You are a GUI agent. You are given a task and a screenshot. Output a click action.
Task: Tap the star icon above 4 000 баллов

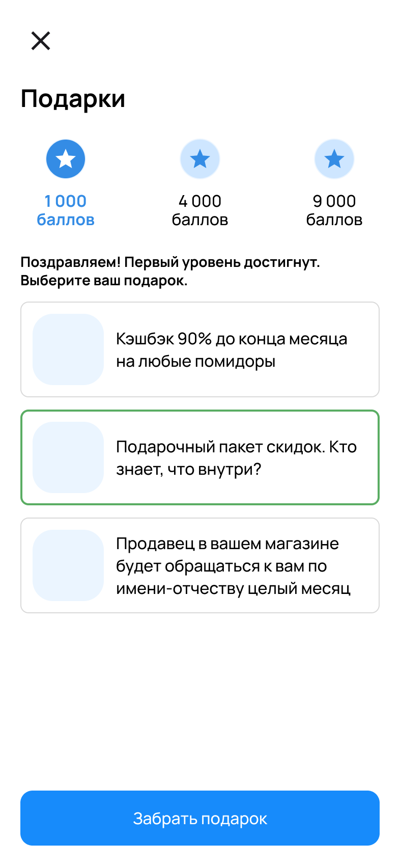coord(200,159)
